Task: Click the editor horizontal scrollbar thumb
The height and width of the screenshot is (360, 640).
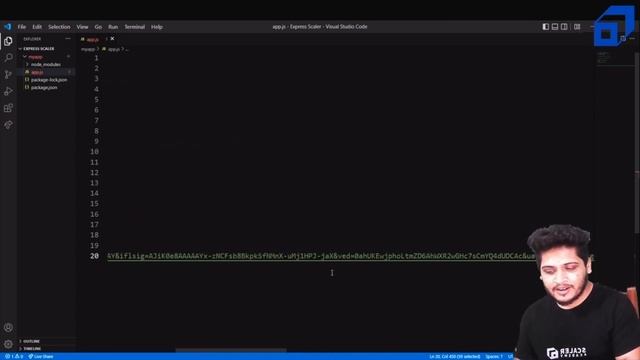Action: pyautogui.click(x=231, y=350)
